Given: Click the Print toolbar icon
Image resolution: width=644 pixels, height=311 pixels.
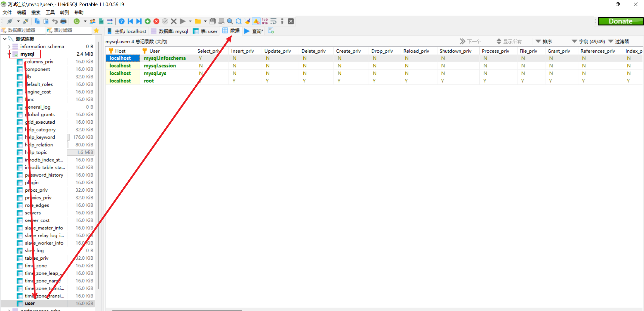Looking at the screenshot, I should (63, 21).
